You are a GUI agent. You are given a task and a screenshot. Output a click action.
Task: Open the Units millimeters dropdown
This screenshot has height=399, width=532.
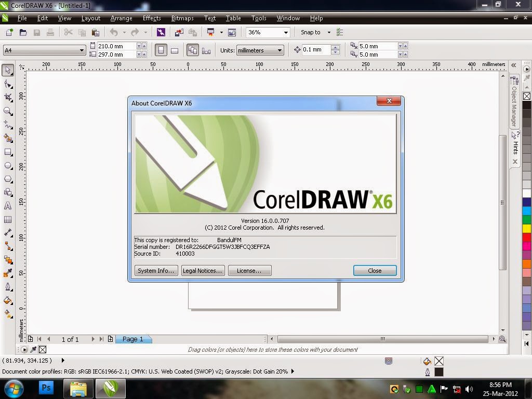pyautogui.click(x=280, y=50)
